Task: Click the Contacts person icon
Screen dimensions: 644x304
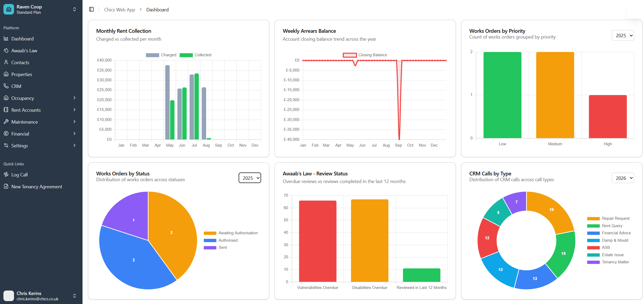Action: coord(6,62)
